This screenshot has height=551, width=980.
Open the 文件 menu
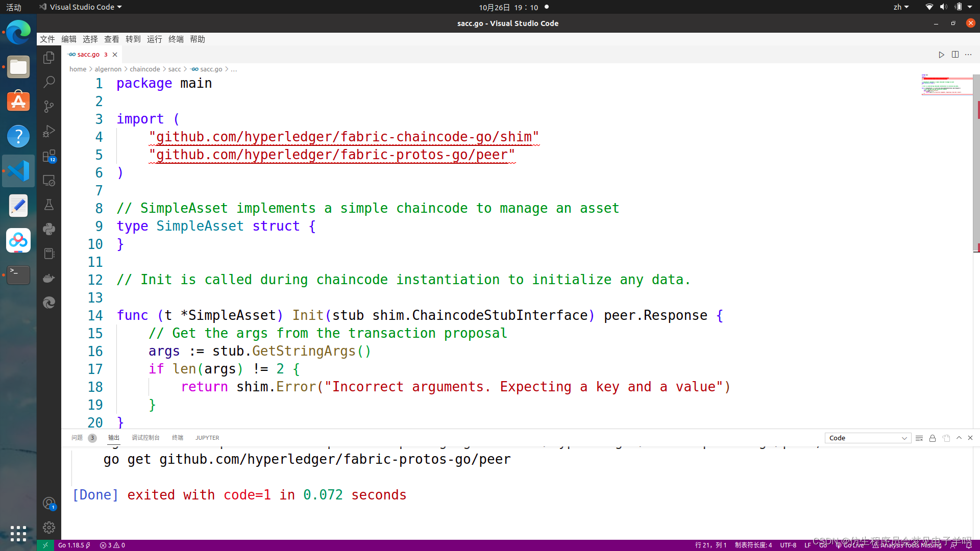(47, 39)
